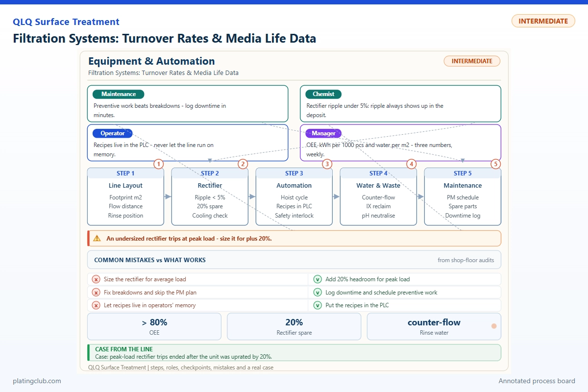Click the '20%' Rectifier spare metric card
Screen dimensions: 588x392
(294, 326)
